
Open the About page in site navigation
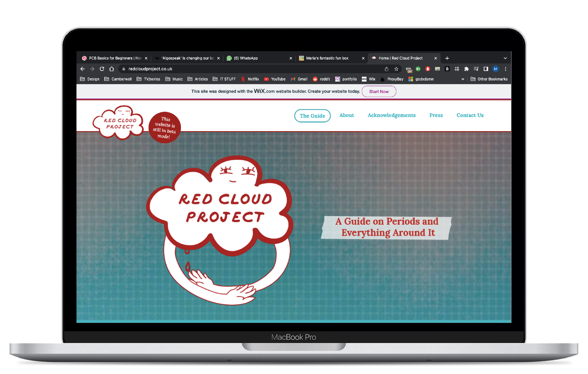[346, 115]
